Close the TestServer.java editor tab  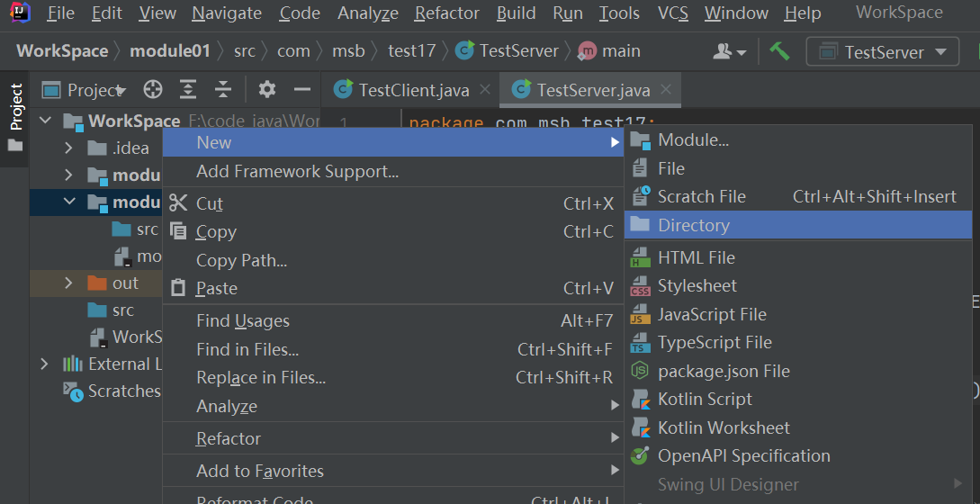click(x=666, y=89)
